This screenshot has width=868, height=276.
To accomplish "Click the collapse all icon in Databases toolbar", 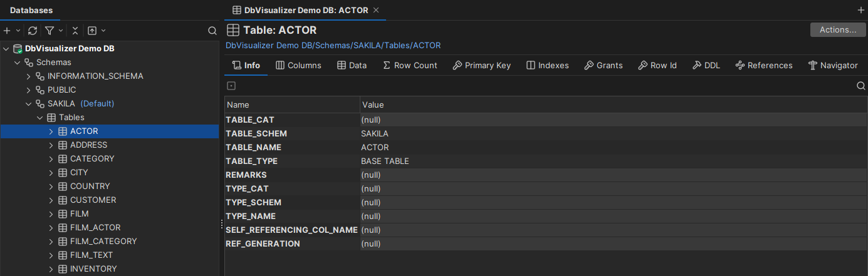I will tap(75, 30).
